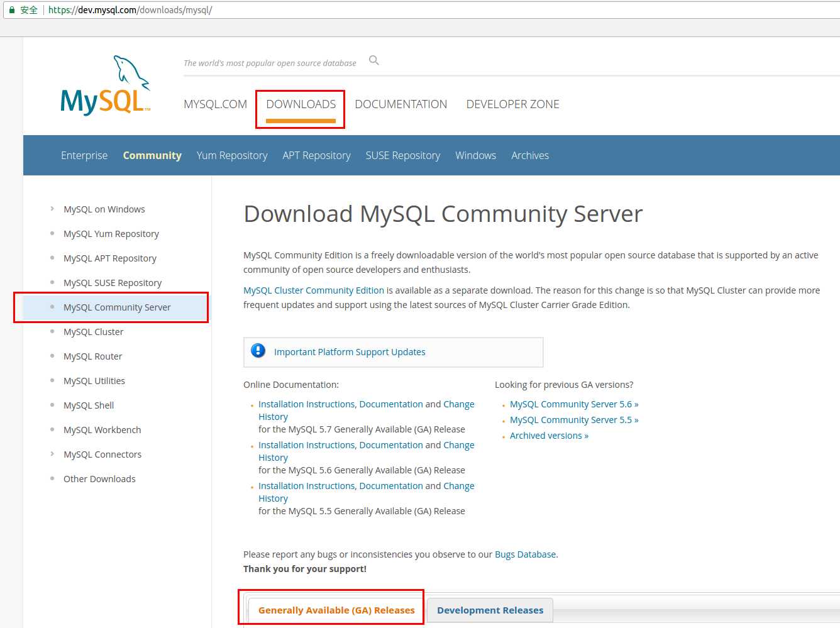Open Archived versions link
840x628 pixels.
pos(549,436)
